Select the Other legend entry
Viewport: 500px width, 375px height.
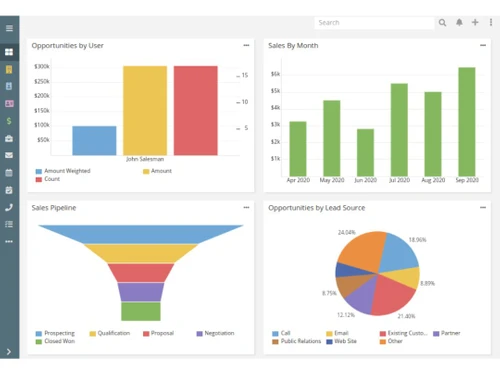tap(391, 341)
